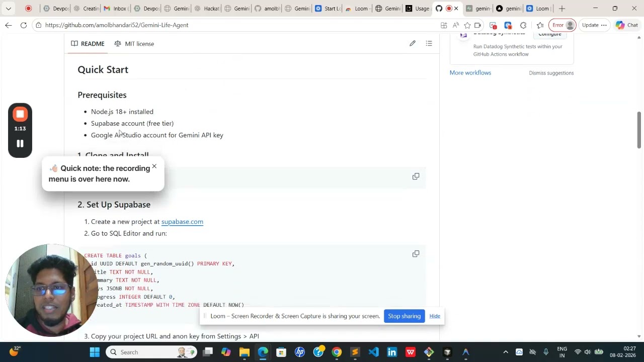Click the More workflows link
Viewport: 644px width, 362px height.
(470, 73)
